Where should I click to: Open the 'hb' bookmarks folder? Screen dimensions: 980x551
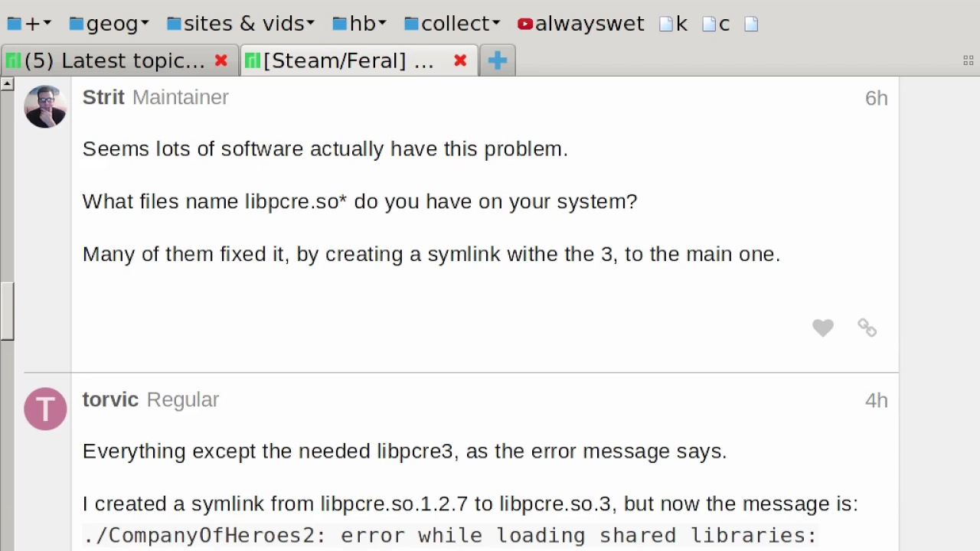click(359, 24)
